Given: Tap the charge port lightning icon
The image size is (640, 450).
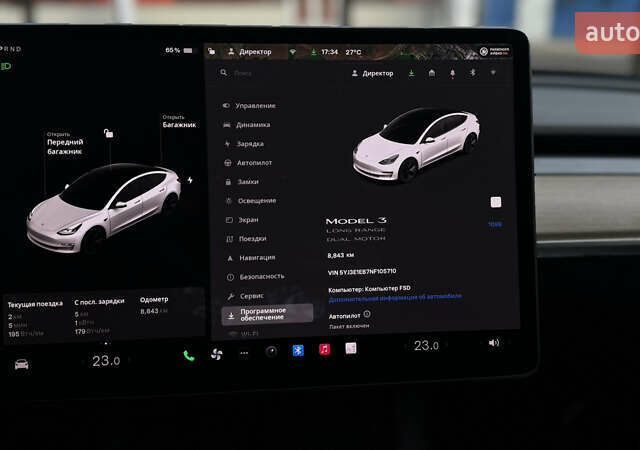Looking at the screenshot, I should (x=190, y=181).
